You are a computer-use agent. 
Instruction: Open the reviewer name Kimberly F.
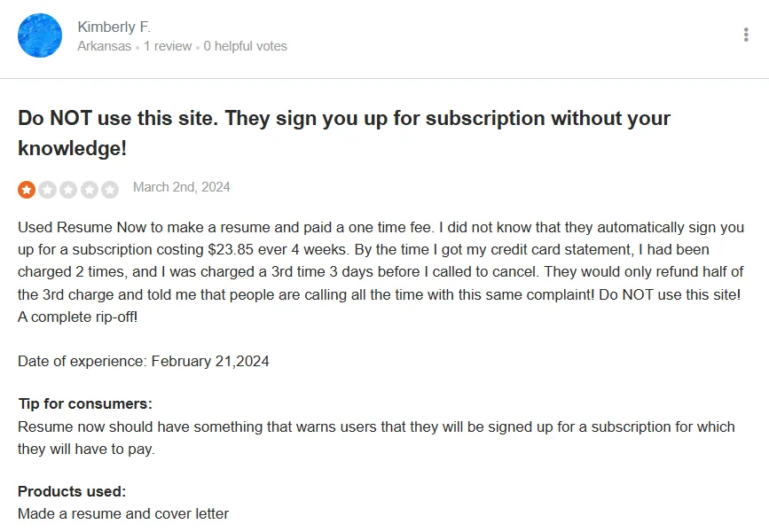pyautogui.click(x=114, y=27)
